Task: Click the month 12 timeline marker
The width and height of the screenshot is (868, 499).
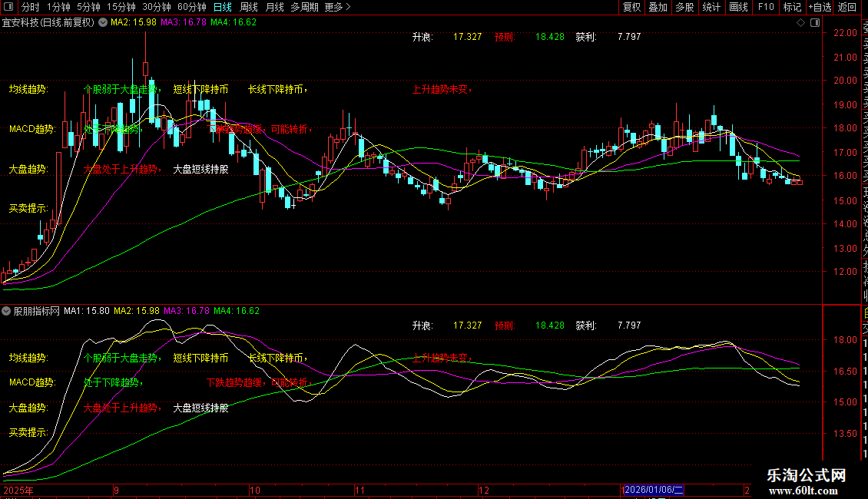Action: click(484, 490)
